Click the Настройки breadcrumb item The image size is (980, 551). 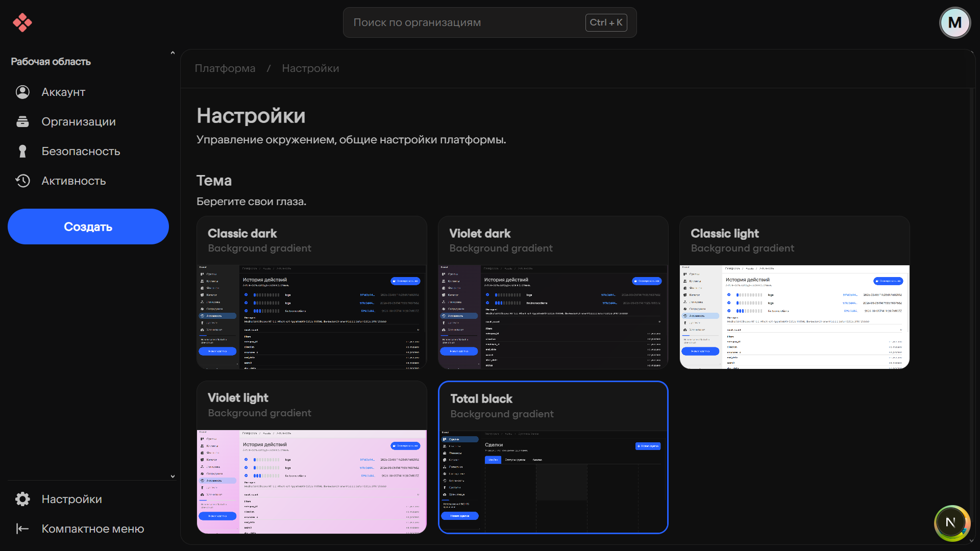click(310, 68)
